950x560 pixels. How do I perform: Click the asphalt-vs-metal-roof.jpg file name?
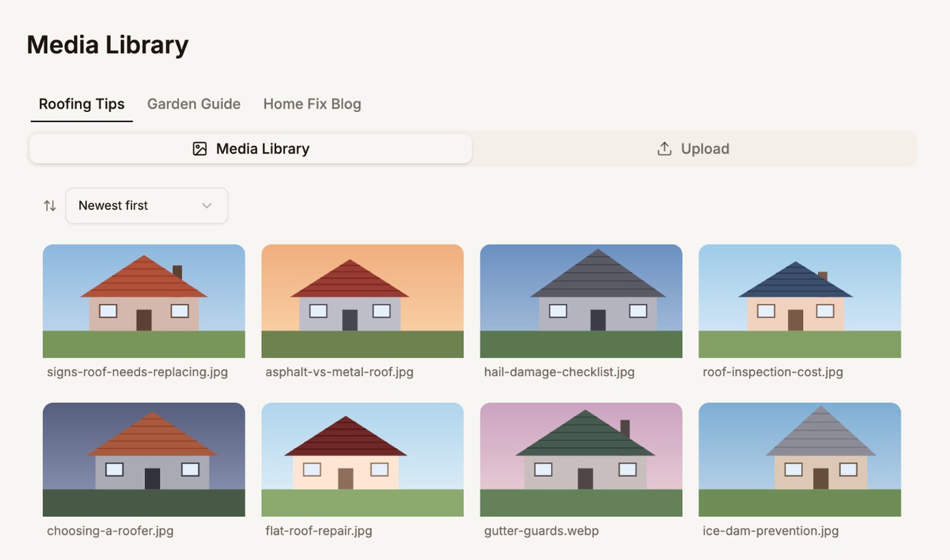click(340, 372)
